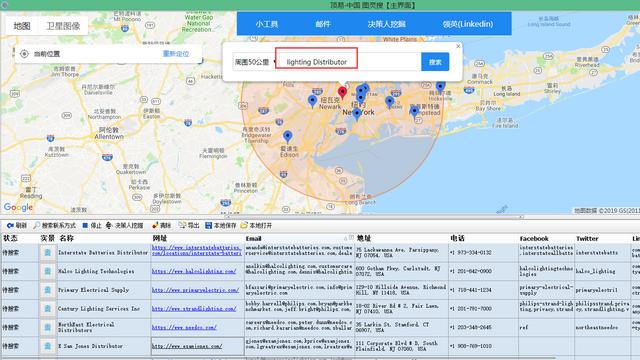Image resolution: width=640 pixels, height=360 pixels.
Task: Close the search popup with X
Action: point(458,46)
